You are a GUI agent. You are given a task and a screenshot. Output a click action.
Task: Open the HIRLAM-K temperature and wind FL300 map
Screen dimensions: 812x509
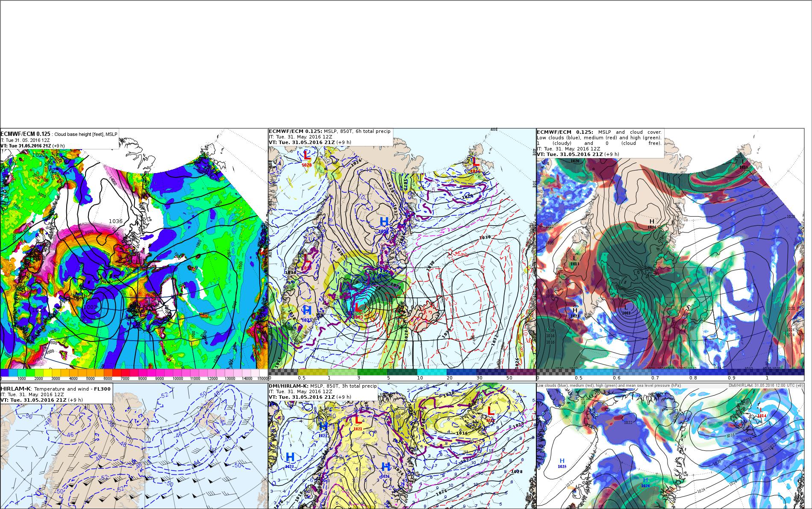(x=134, y=446)
